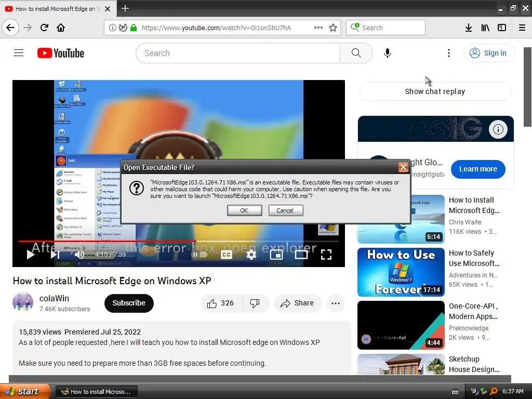Open 'How to Safely Use Microsoft...' video title
Screen dimensions: 532x399
(474, 258)
